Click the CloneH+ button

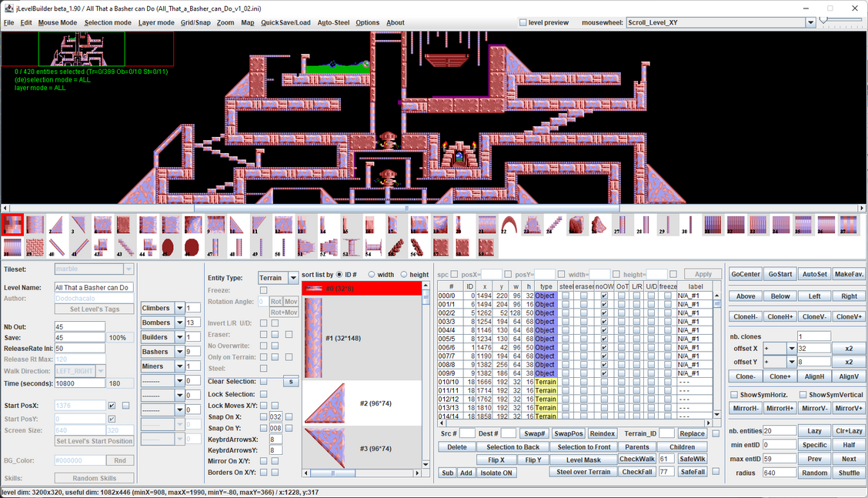pyautogui.click(x=780, y=317)
